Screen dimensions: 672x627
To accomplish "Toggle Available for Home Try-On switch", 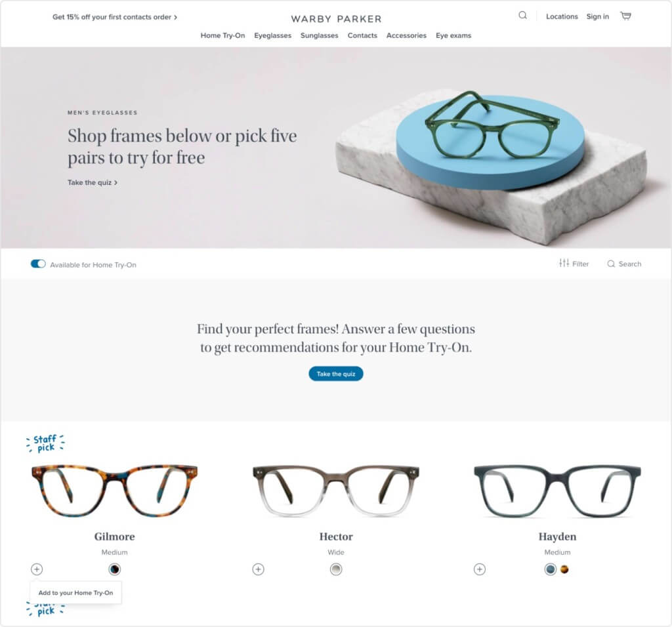I will tap(38, 264).
